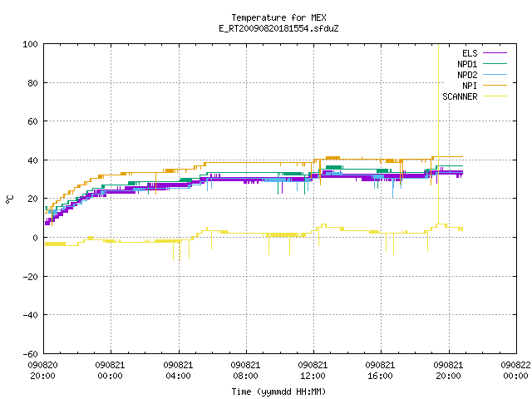Click the tall yellow SCANNER spike reaching 100

438,132
